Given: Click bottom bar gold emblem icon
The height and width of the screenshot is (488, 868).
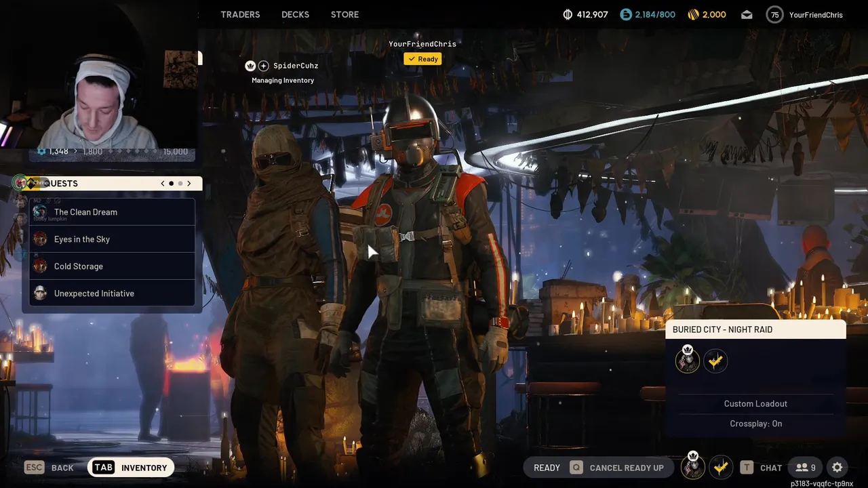Looking at the screenshot, I should pyautogui.click(x=721, y=467).
